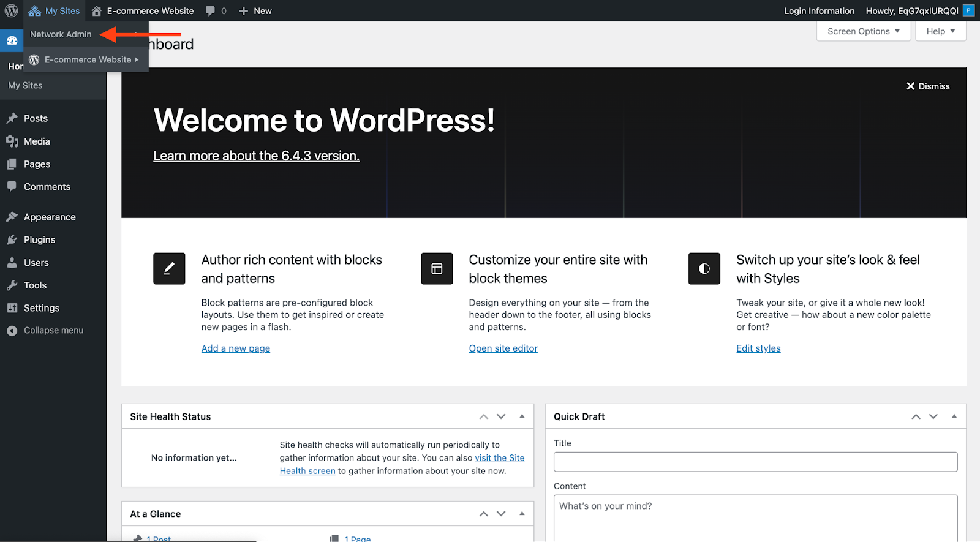Screen dimensions: 980x542
Task: Click the Quick Draft Title input field
Action: 755,462
